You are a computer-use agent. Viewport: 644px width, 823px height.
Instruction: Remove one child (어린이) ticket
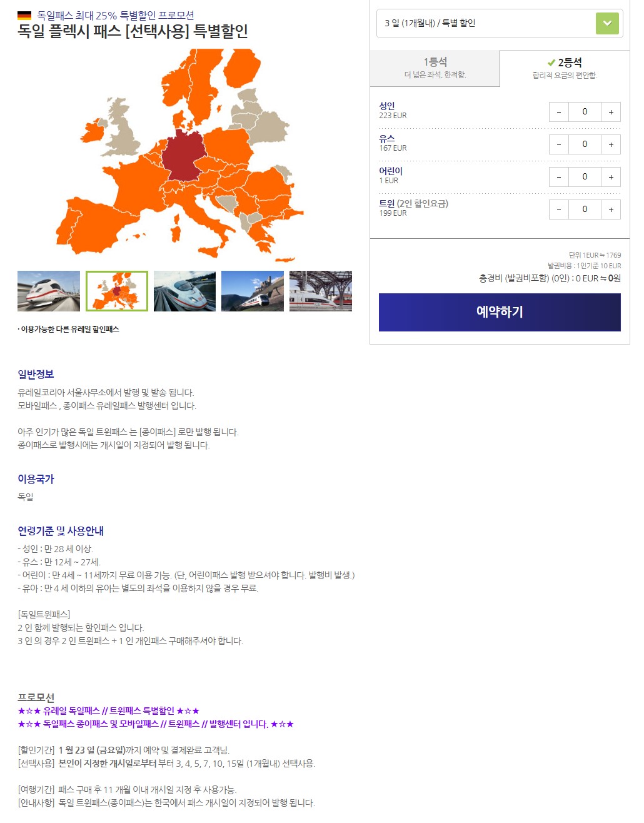pos(559,177)
